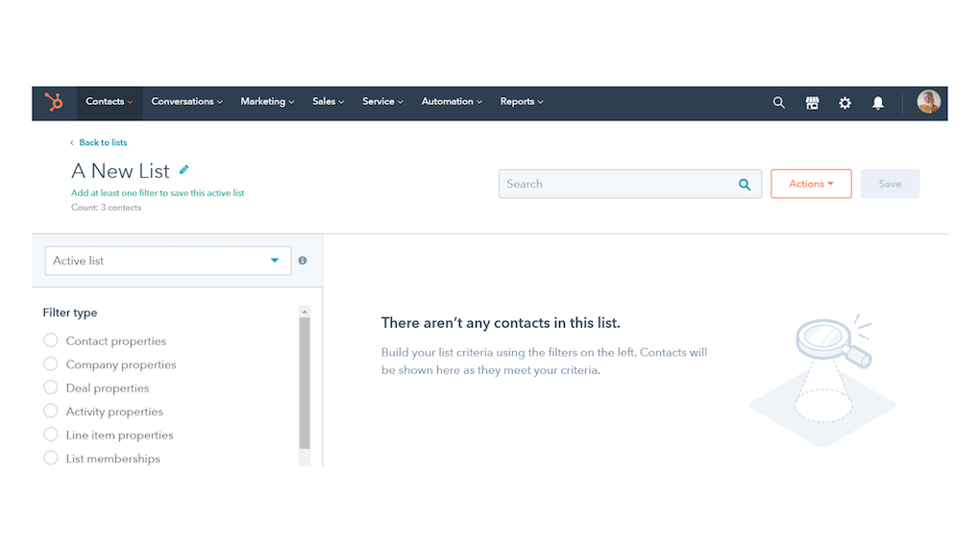Click into the contacts Search field
This screenshot has height=550, width=980.
pyautogui.click(x=615, y=184)
